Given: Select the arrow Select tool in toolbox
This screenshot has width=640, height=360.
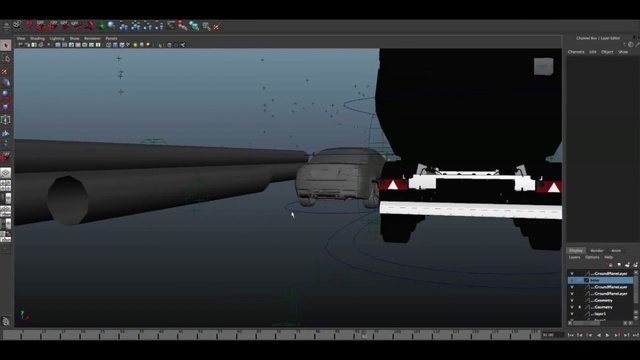Looking at the screenshot, I should (6, 45).
